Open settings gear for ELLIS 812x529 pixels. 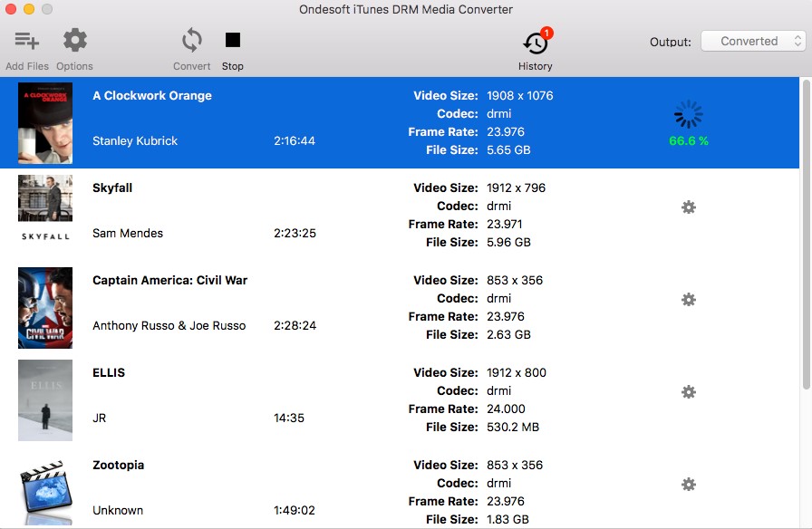688,392
